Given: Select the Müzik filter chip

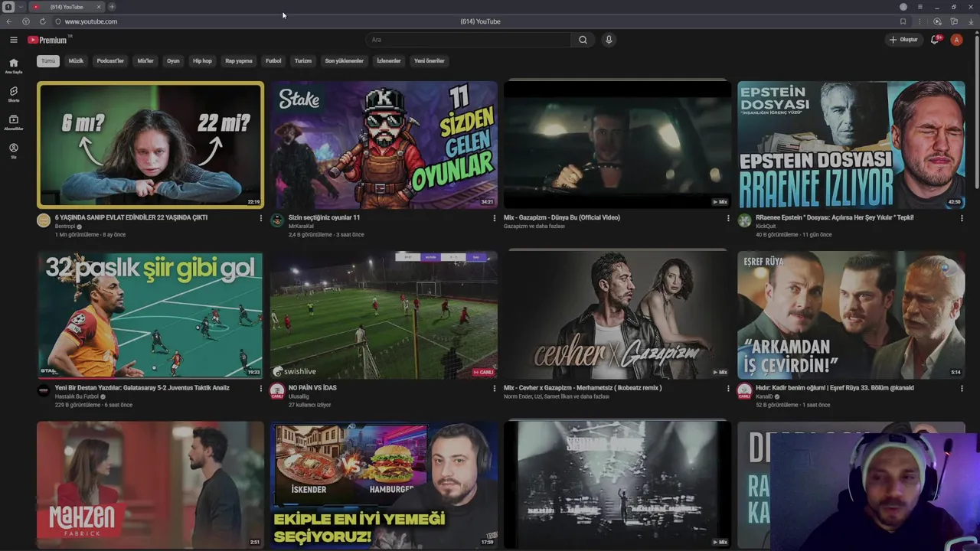Looking at the screenshot, I should (76, 60).
